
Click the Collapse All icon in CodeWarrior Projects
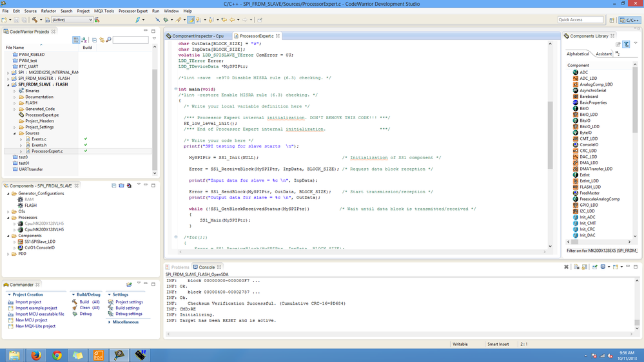(95, 40)
